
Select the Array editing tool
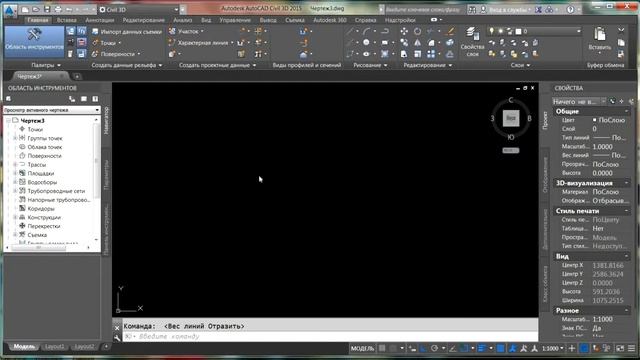click(431, 54)
